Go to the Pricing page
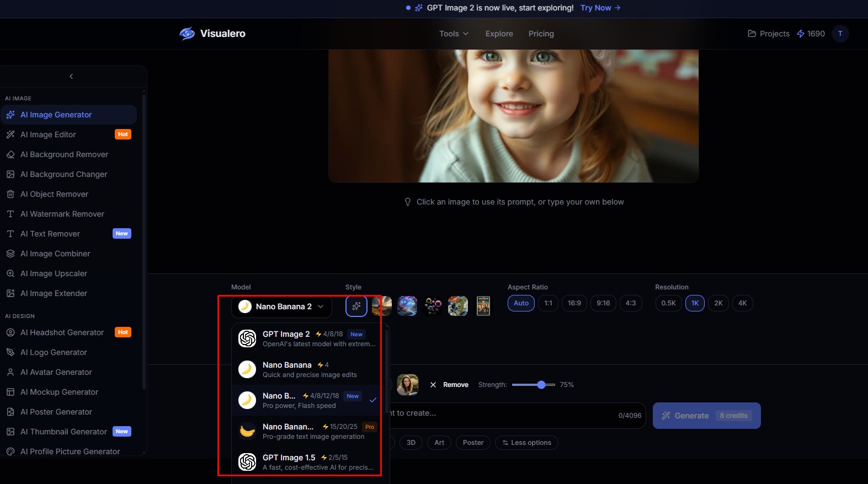 [x=541, y=34]
